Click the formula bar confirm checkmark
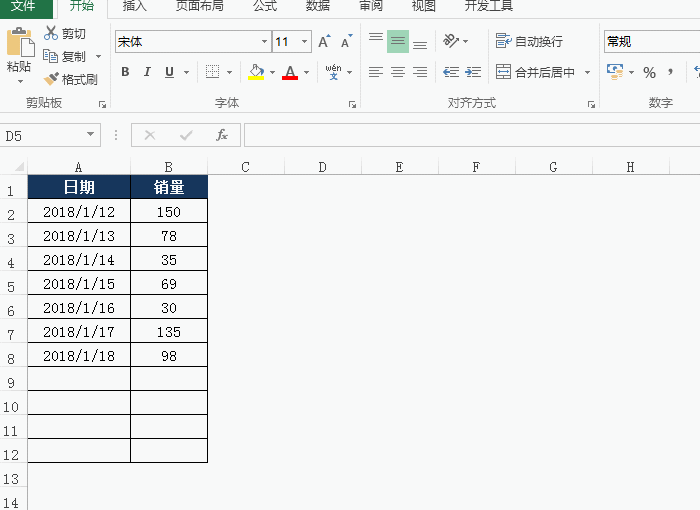This screenshot has width=700, height=510. pos(186,135)
